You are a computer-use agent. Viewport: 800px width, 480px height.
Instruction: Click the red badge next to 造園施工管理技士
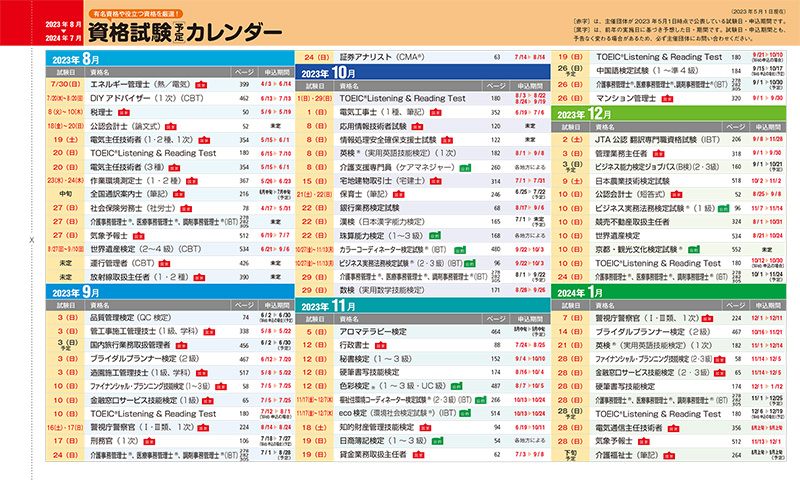click(202, 373)
